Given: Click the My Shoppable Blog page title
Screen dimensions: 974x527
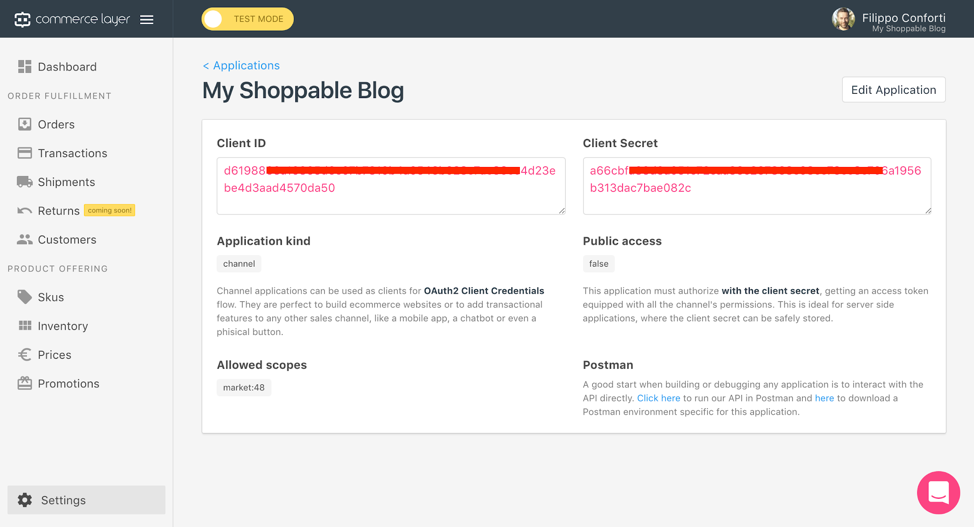Looking at the screenshot, I should (303, 90).
